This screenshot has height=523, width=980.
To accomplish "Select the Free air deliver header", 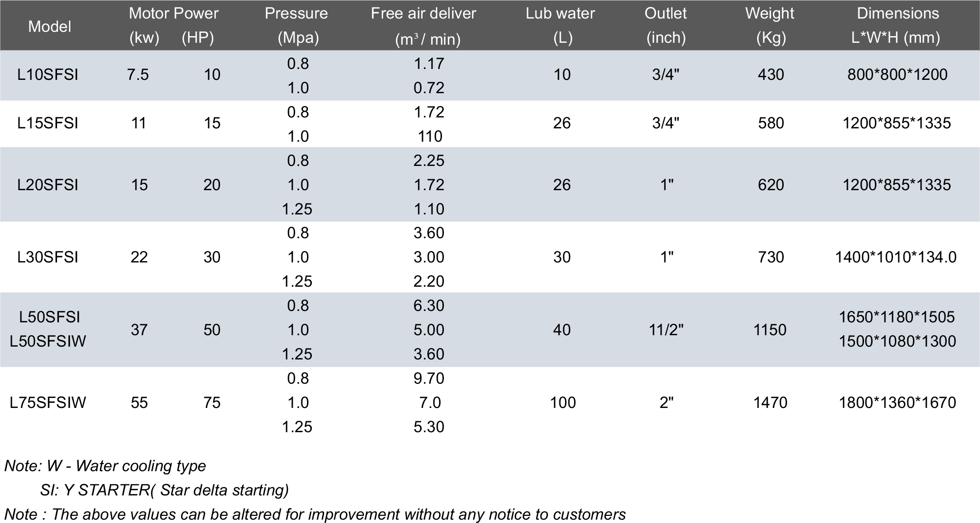I will [423, 13].
